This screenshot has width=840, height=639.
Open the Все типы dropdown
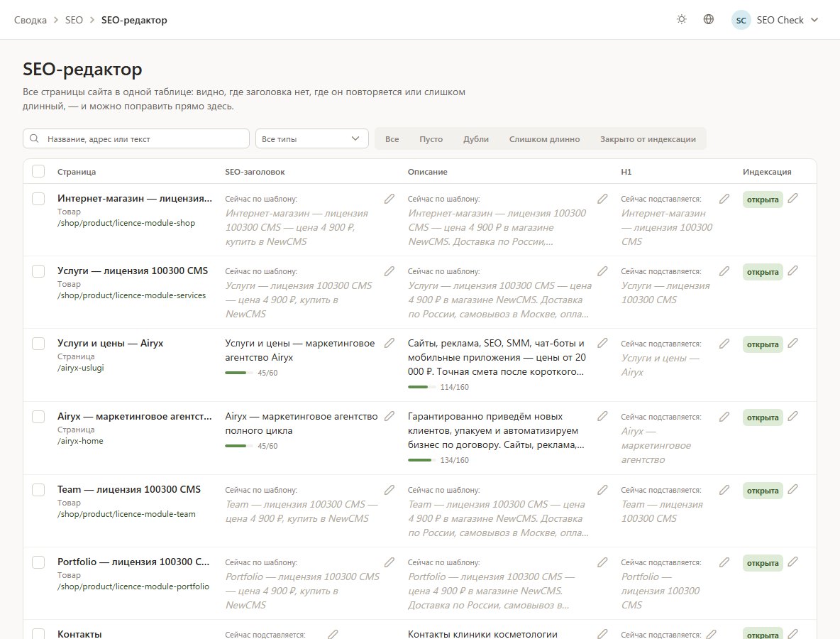pyautogui.click(x=311, y=139)
